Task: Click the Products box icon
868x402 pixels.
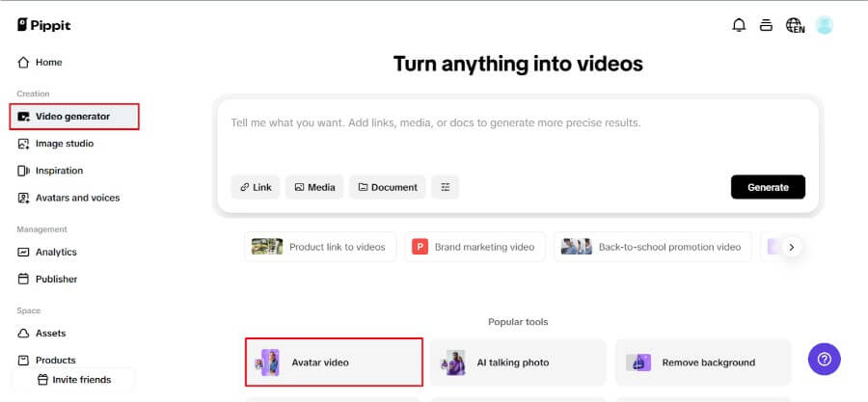Action: [x=23, y=361]
